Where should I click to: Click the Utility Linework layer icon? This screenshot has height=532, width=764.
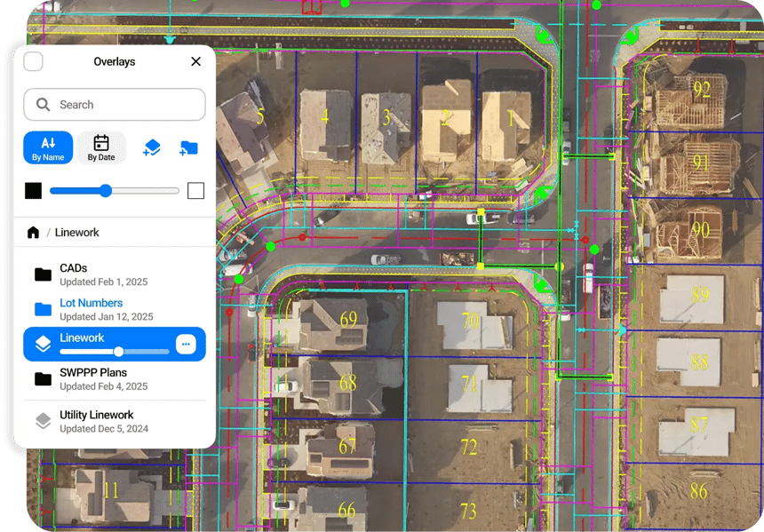pos(43,421)
